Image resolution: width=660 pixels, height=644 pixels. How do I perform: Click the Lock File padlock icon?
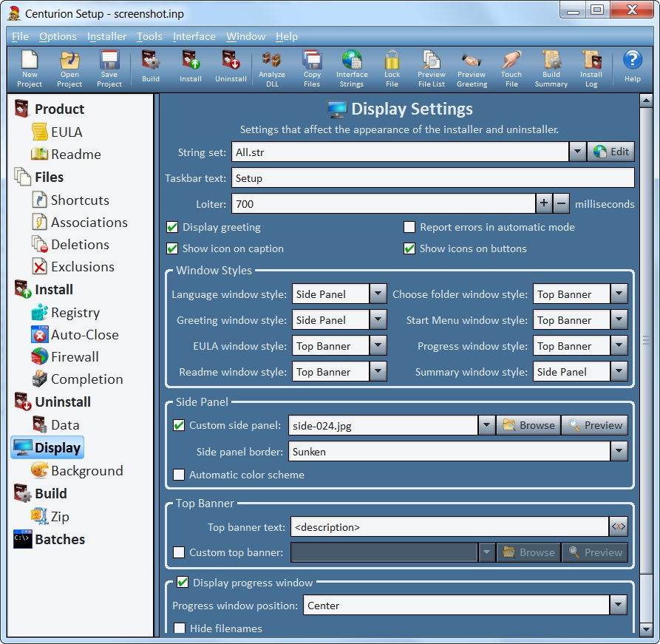[x=392, y=69]
